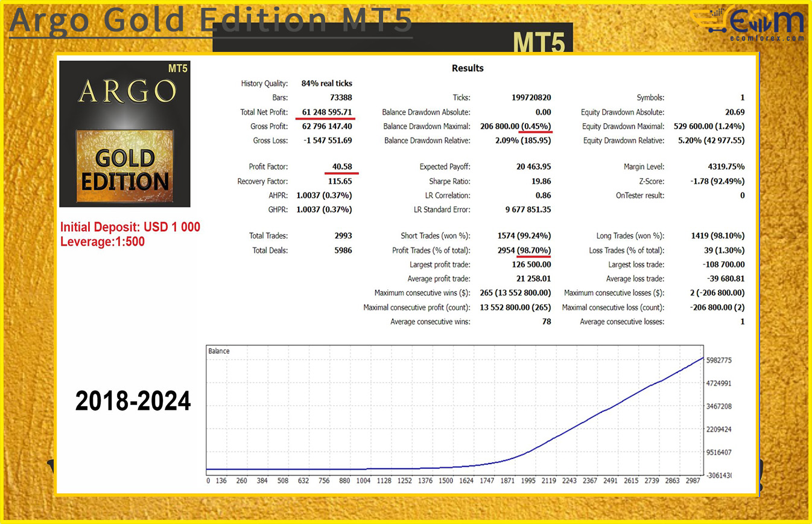Screen dimensions: 812x524
Task: Click the Balance label on the chart
Action: [x=218, y=351]
